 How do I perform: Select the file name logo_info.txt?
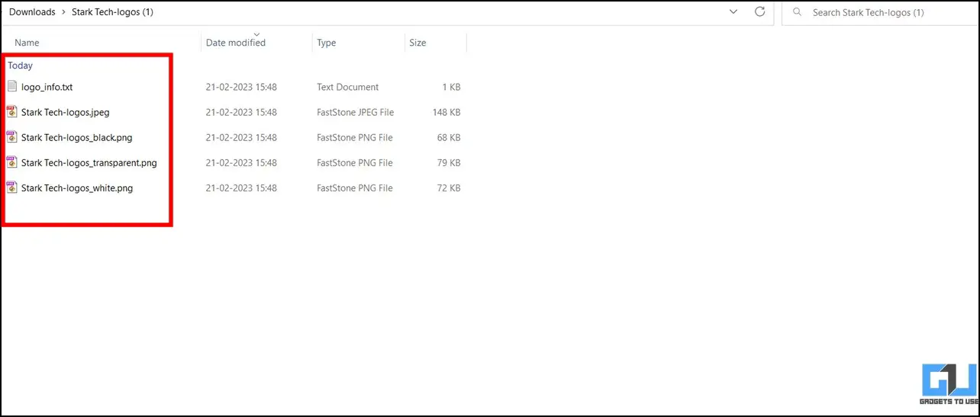47,87
